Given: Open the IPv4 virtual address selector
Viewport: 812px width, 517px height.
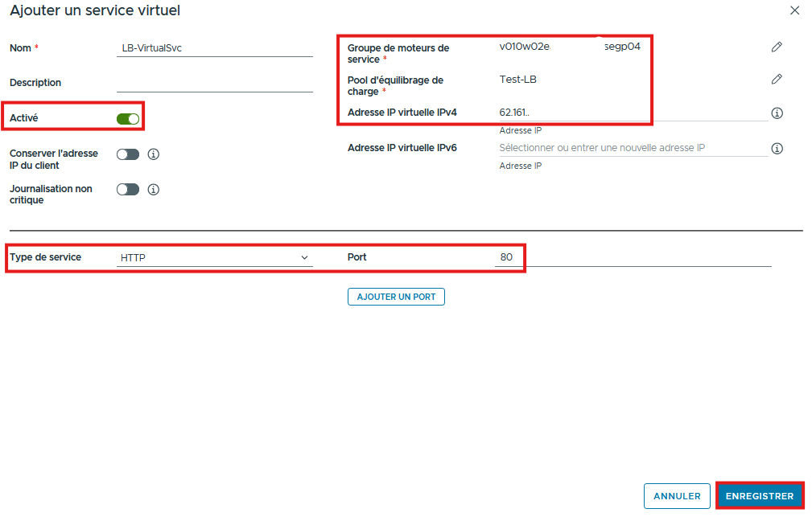Looking at the screenshot, I should [632, 113].
